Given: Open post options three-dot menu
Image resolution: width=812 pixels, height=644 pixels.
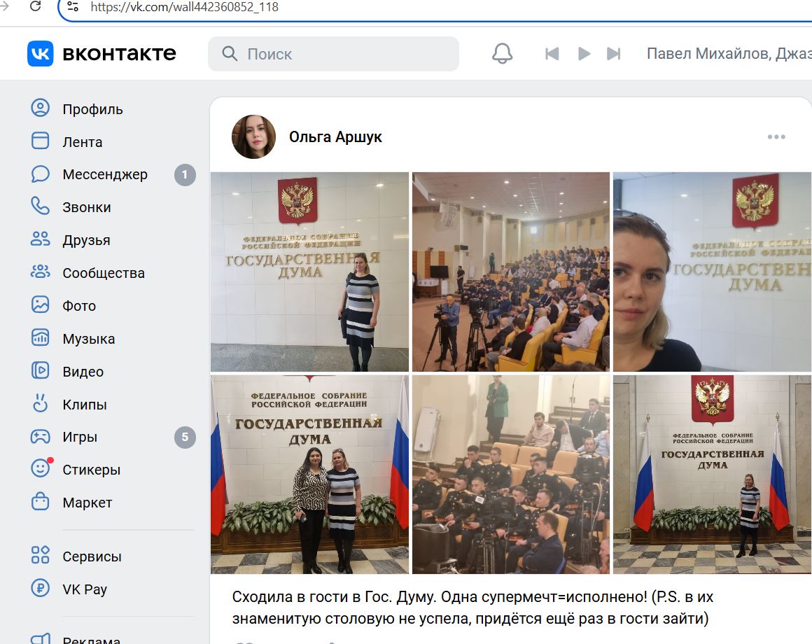Looking at the screenshot, I should (776, 136).
